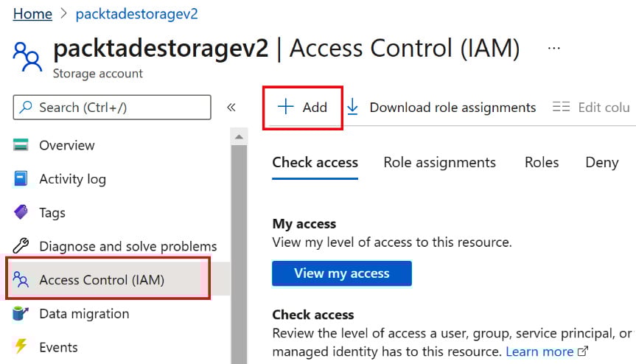Viewport: 636px width, 364px height.
Task: Click the View my access button
Action: (341, 273)
